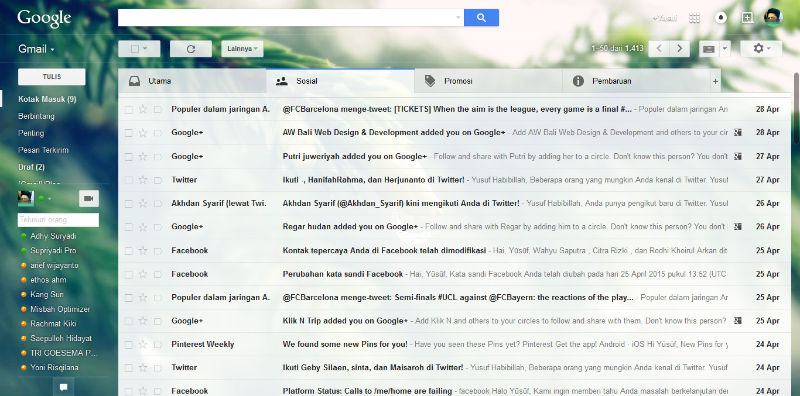This screenshot has height=396, width=800.
Task: Add a new inbox tab with plus
Action: pos(715,81)
